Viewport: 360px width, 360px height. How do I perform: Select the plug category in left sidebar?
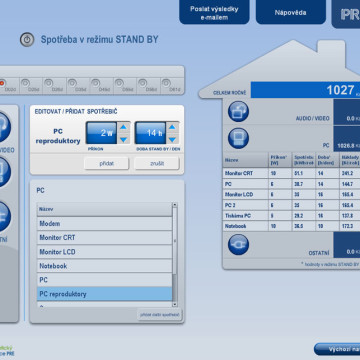click(4, 216)
